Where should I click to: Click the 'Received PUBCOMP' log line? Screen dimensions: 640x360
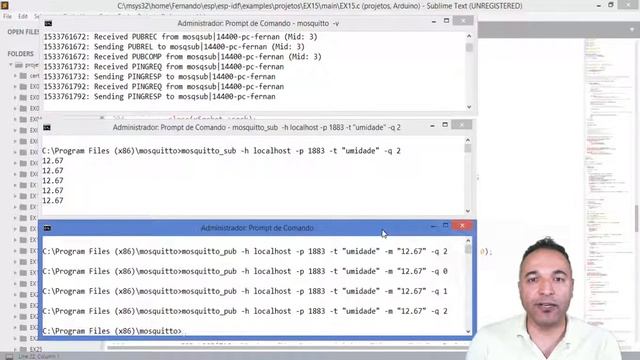pos(182,57)
